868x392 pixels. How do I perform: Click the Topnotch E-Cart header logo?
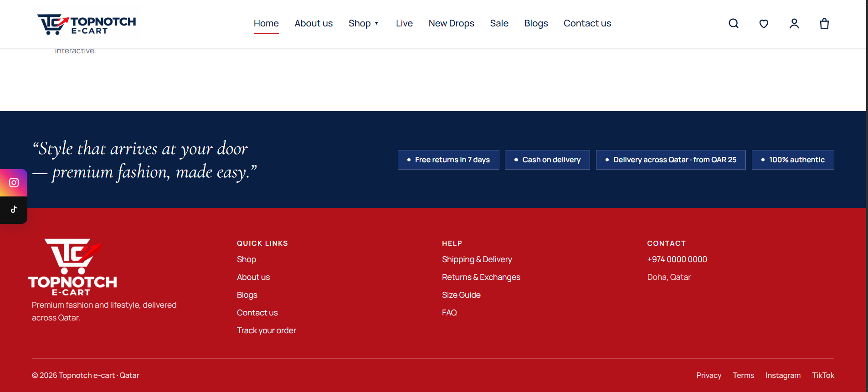87,24
